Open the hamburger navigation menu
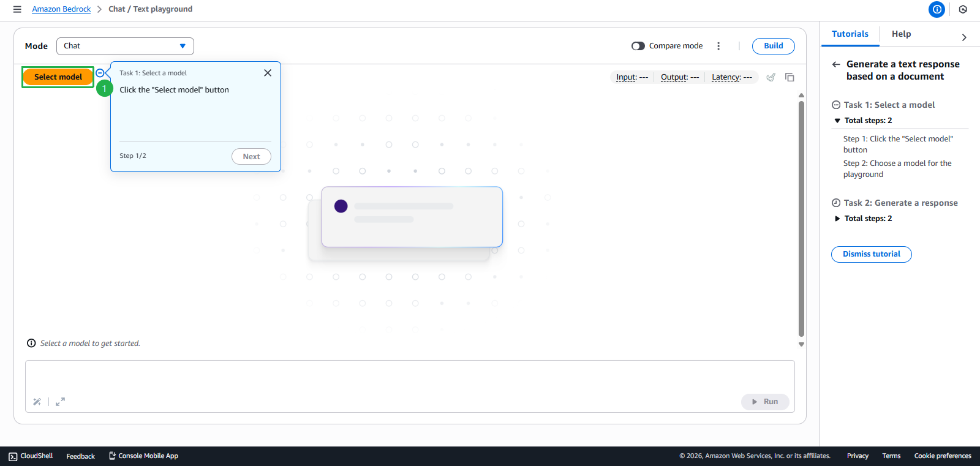The width and height of the screenshot is (980, 466). [17, 9]
